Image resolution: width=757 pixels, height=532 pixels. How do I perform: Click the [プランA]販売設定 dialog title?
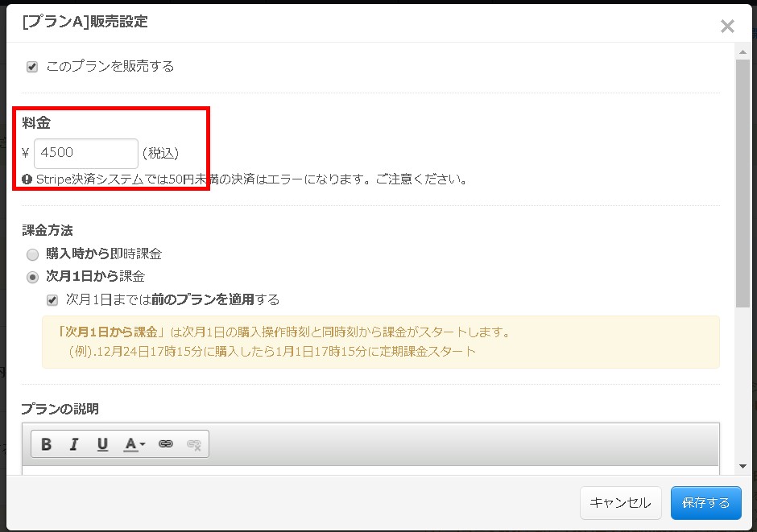[x=85, y=22]
